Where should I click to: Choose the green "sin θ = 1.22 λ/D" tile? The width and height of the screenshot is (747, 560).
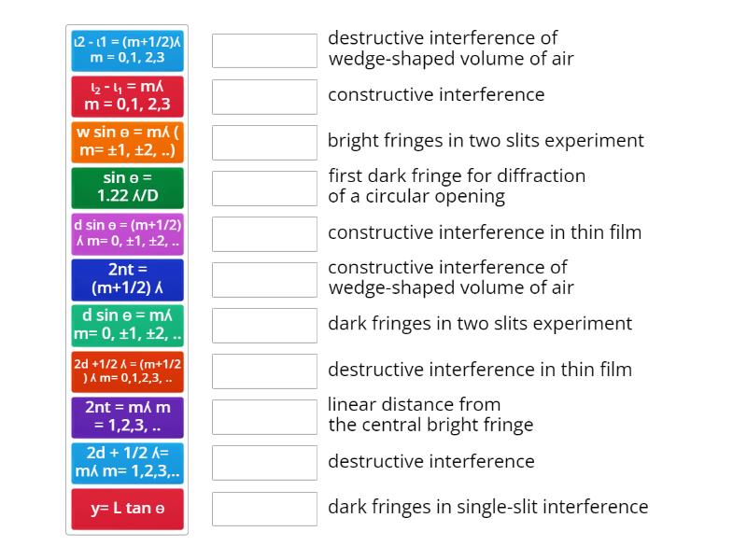[127, 188]
